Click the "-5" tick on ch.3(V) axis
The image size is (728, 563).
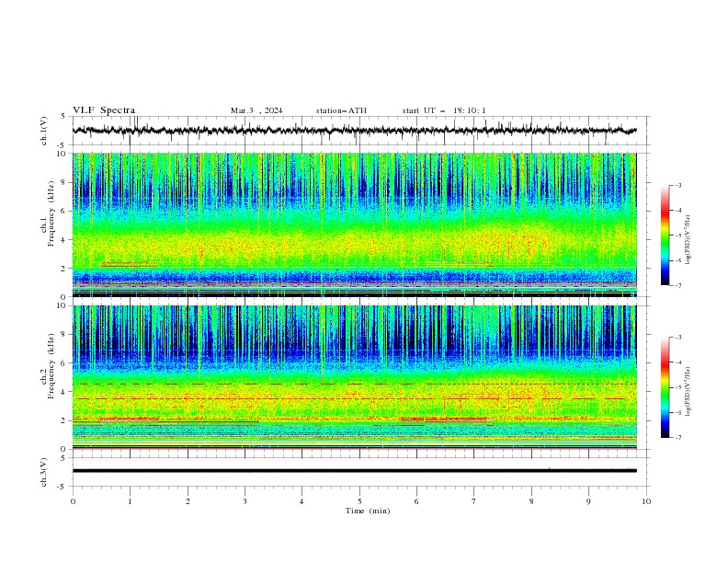(63, 487)
